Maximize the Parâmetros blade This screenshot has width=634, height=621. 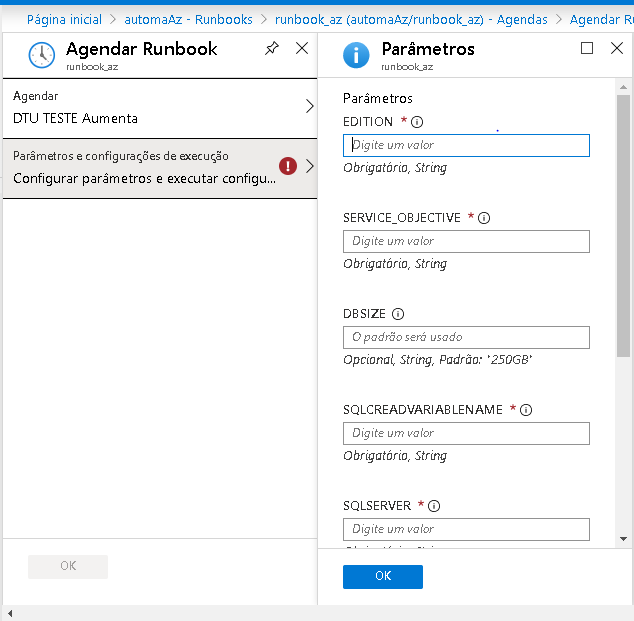(x=587, y=48)
